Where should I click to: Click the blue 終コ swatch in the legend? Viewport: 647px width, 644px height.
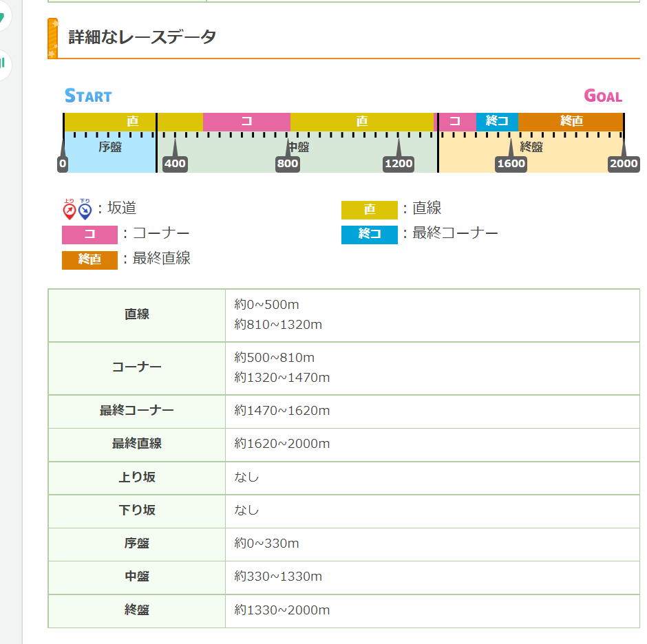tap(370, 235)
